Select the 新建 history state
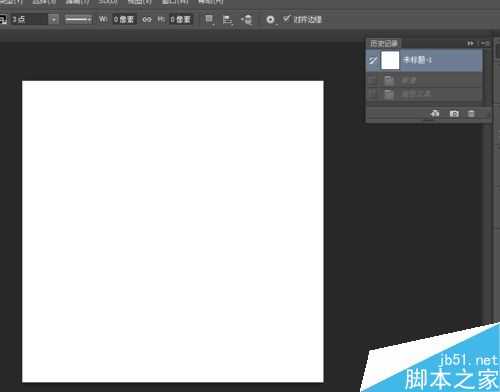 pos(424,80)
